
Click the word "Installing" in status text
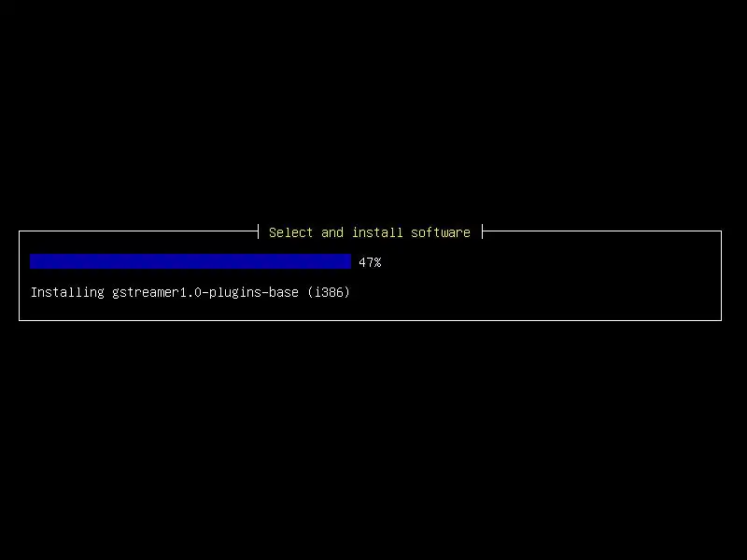[67, 292]
